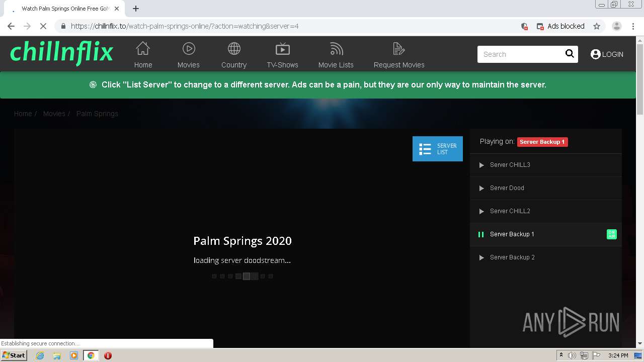The image size is (644, 362).
Task: Open the red Opera-style taskbar icon
Action: point(108,355)
